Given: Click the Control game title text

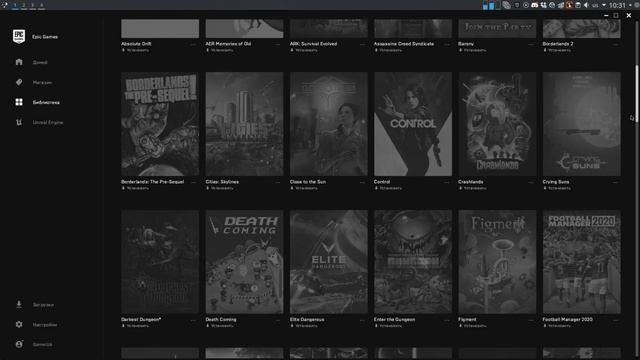Looking at the screenshot, I should pyautogui.click(x=382, y=182).
